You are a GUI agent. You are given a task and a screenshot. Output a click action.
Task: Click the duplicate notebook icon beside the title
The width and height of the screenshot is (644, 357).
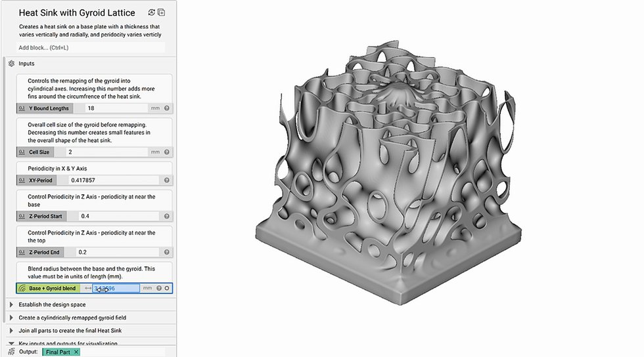pyautogui.click(x=162, y=12)
